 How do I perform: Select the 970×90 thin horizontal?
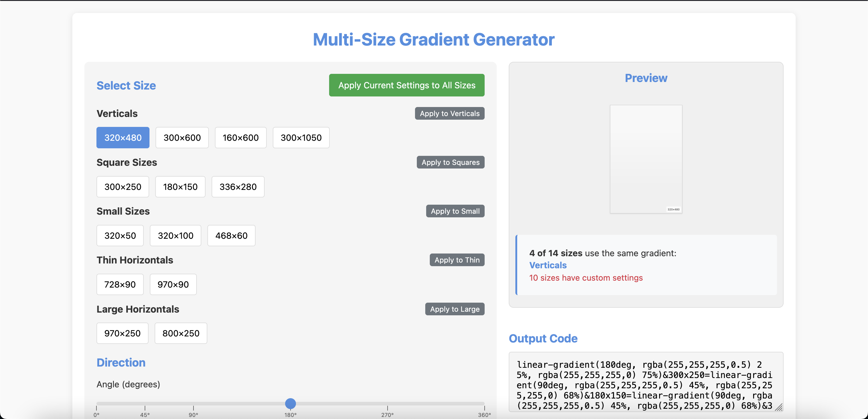[x=173, y=285]
